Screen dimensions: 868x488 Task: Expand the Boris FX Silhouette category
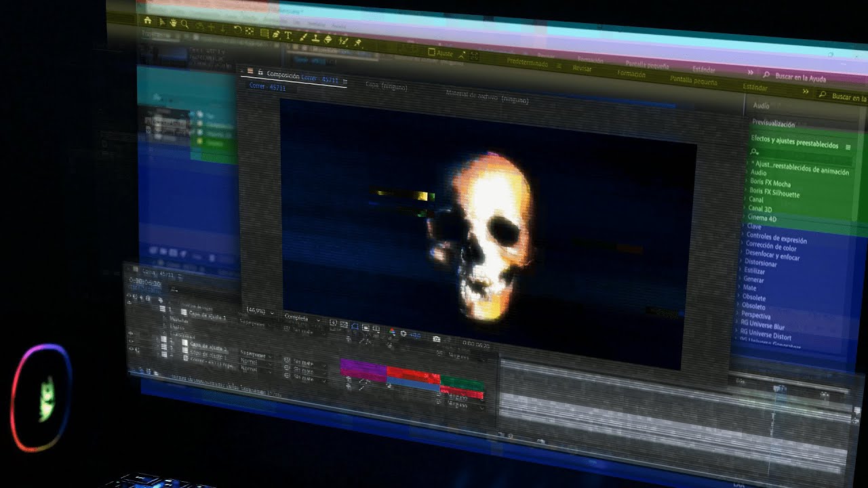[774, 193]
